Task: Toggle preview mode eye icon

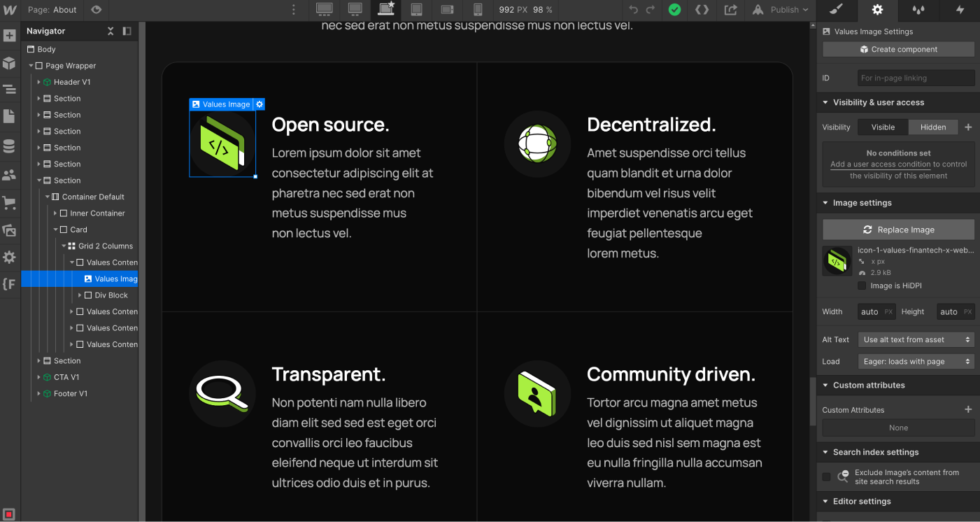Action: click(x=97, y=10)
